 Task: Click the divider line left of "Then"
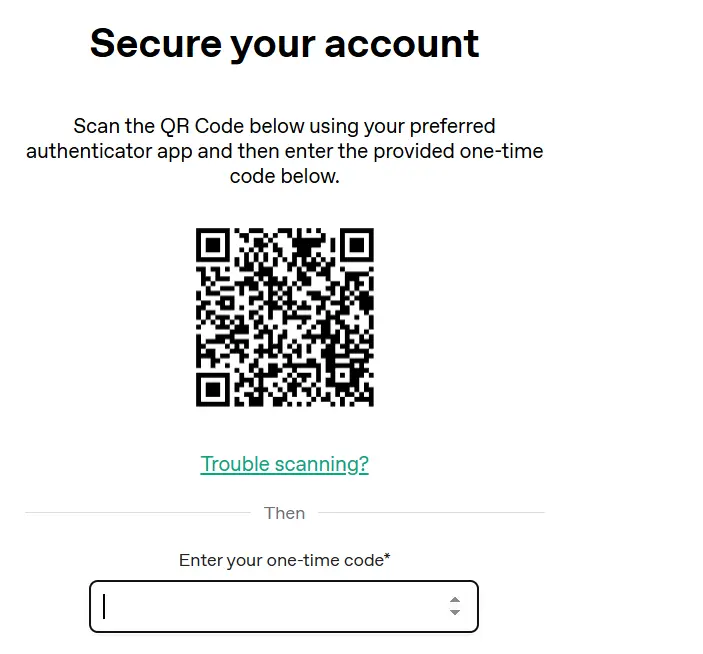point(138,512)
